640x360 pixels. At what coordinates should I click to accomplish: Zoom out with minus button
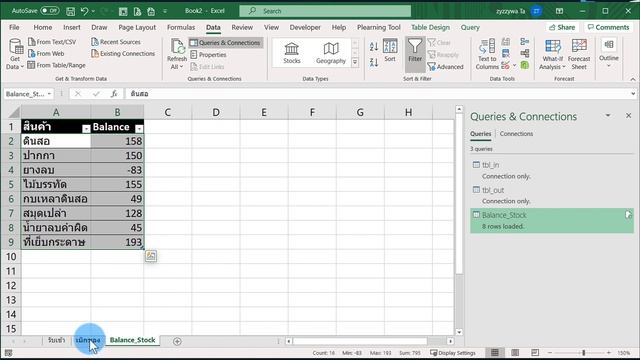click(550, 353)
